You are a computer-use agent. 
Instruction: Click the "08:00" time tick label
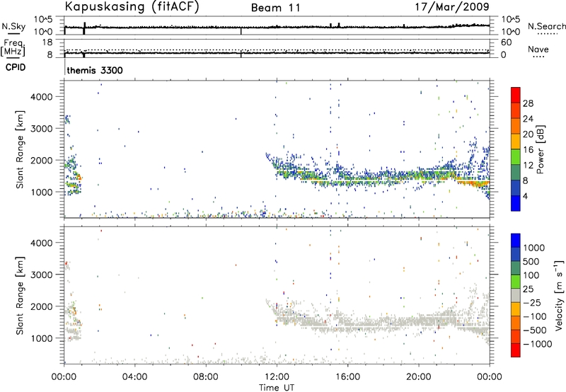[x=206, y=377]
